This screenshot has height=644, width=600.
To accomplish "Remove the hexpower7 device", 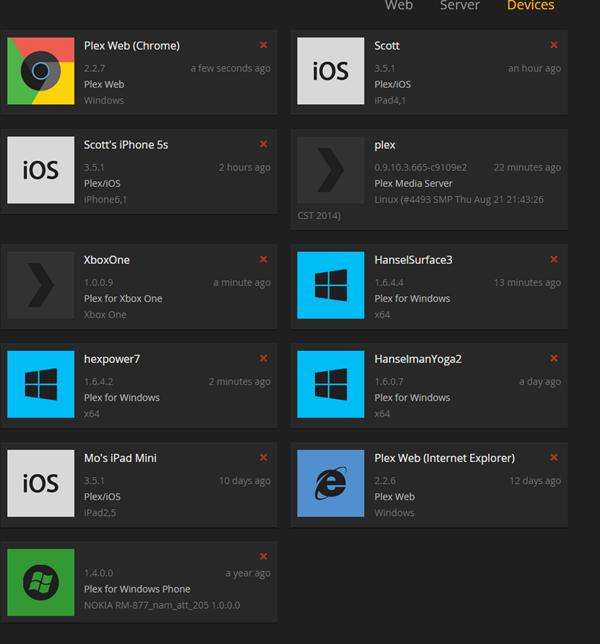I will [264, 358].
